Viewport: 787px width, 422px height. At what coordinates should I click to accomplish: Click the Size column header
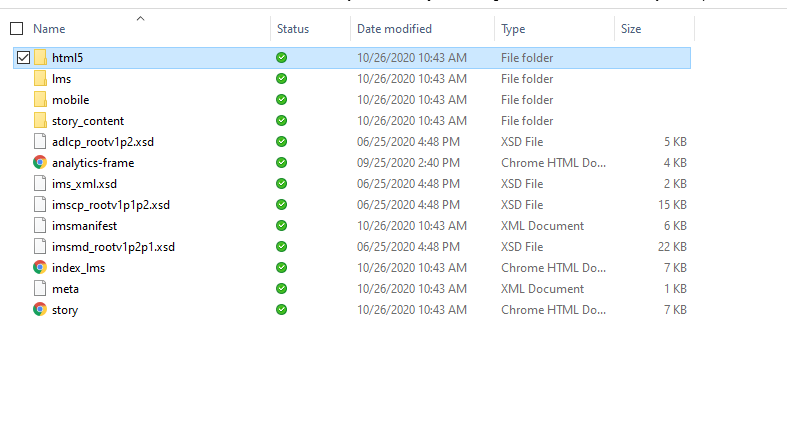click(x=631, y=29)
